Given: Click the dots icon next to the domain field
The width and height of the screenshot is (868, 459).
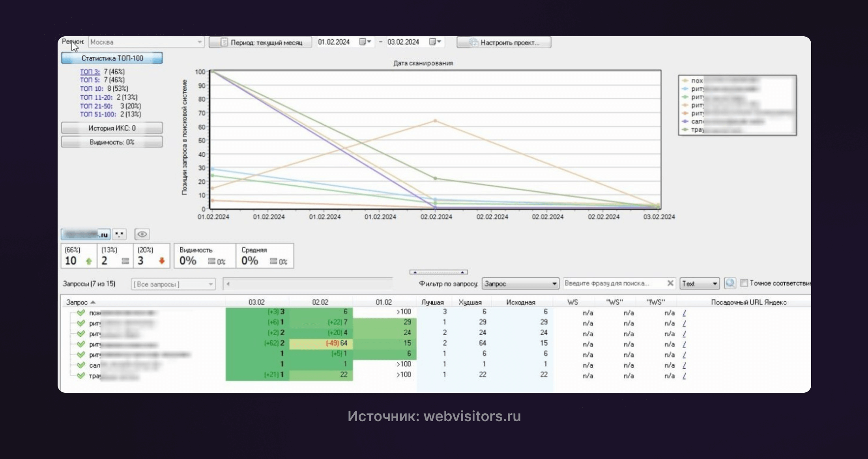Looking at the screenshot, I should [x=120, y=234].
